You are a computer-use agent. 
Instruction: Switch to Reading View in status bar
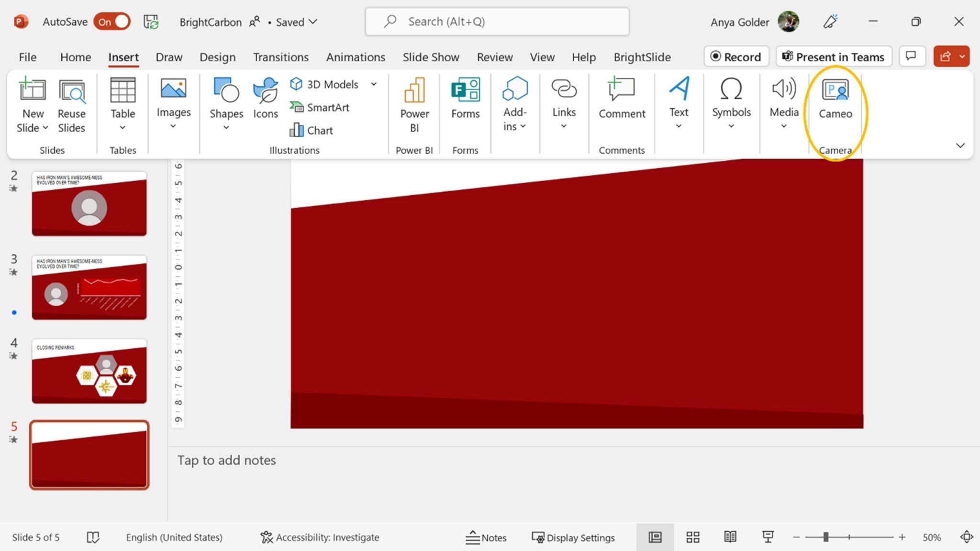pos(730,537)
